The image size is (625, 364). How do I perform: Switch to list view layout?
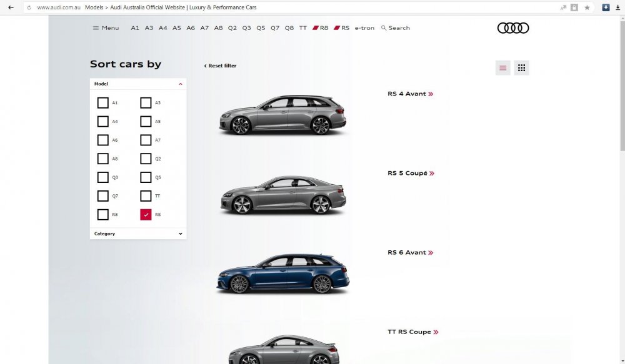click(502, 68)
